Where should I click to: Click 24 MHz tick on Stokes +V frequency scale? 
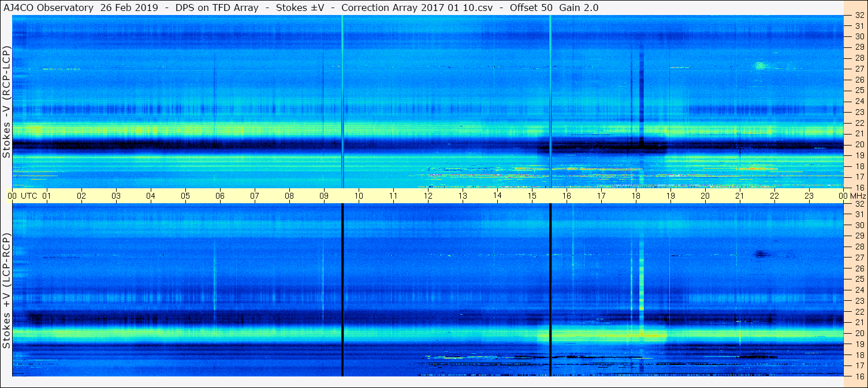[859, 290]
